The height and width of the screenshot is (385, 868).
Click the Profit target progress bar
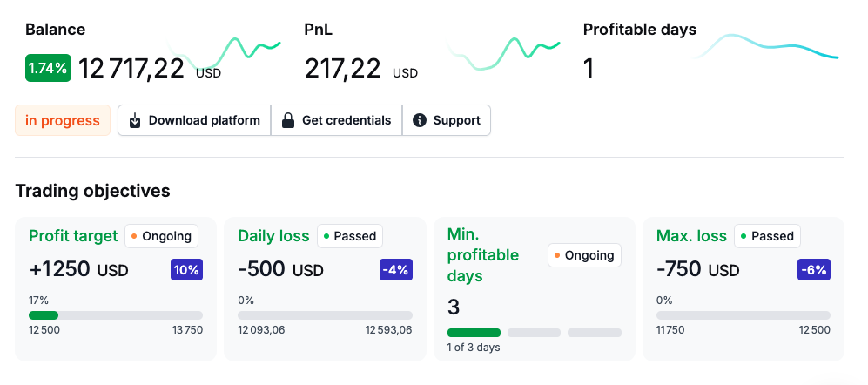click(x=116, y=315)
